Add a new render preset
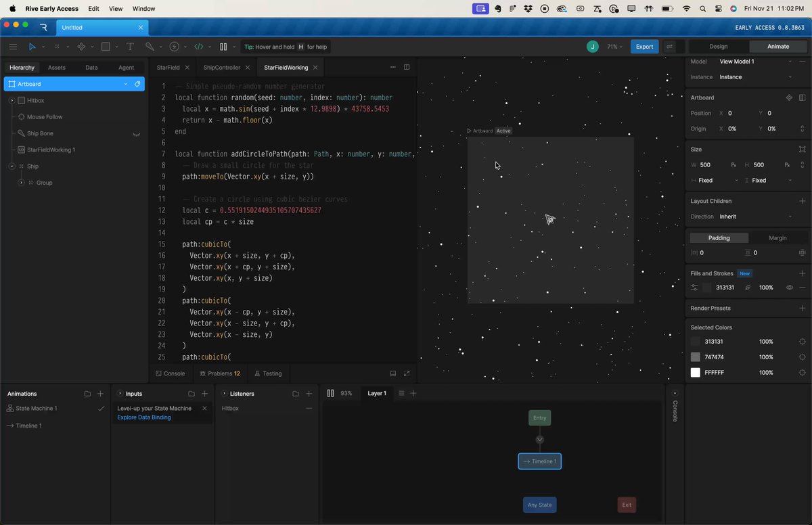This screenshot has width=812, height=525. (802, 308)
